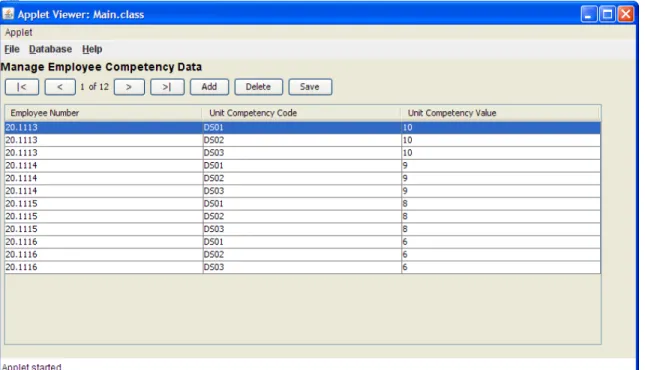Viewport: 645px width, 370px height.
Task: Go to previous record with < button
Action: 60,87
